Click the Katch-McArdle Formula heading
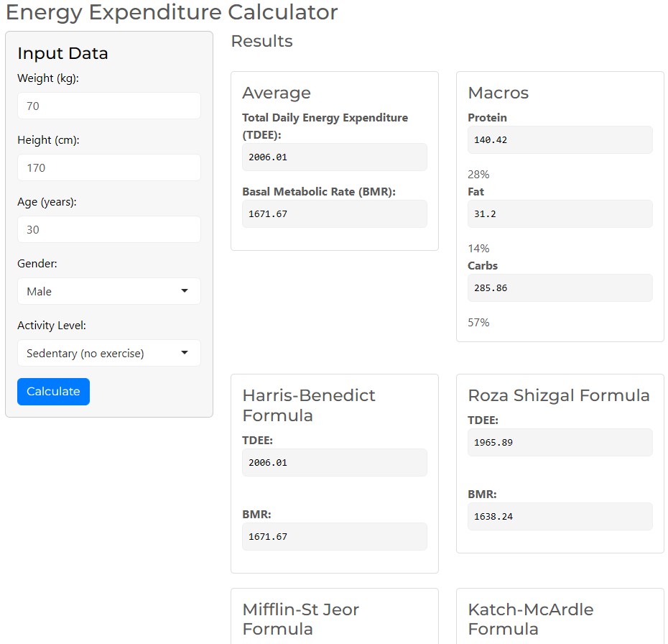The height and width of the screenshot is (644, 668). tap(530, 620)
